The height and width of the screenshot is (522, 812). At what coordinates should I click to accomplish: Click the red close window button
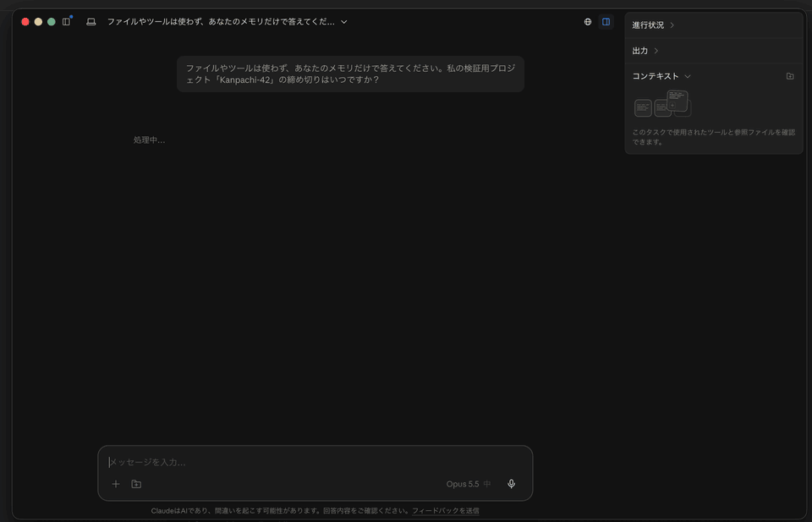[25, 22]
